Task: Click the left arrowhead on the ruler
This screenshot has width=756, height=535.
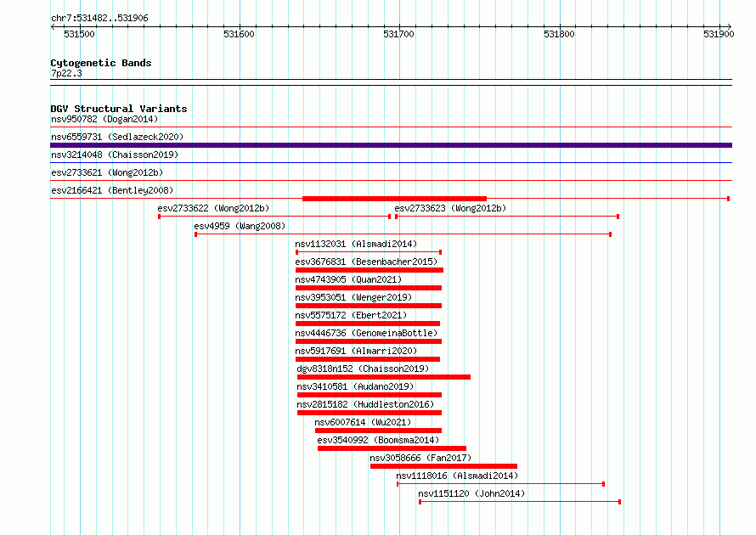Action: [53, 26]
